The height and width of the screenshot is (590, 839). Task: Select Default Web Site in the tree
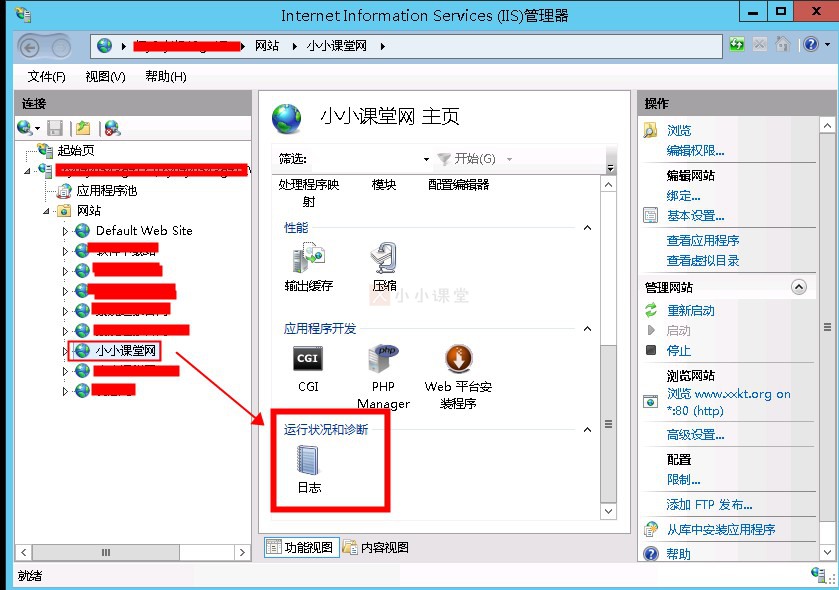(144, 231)
